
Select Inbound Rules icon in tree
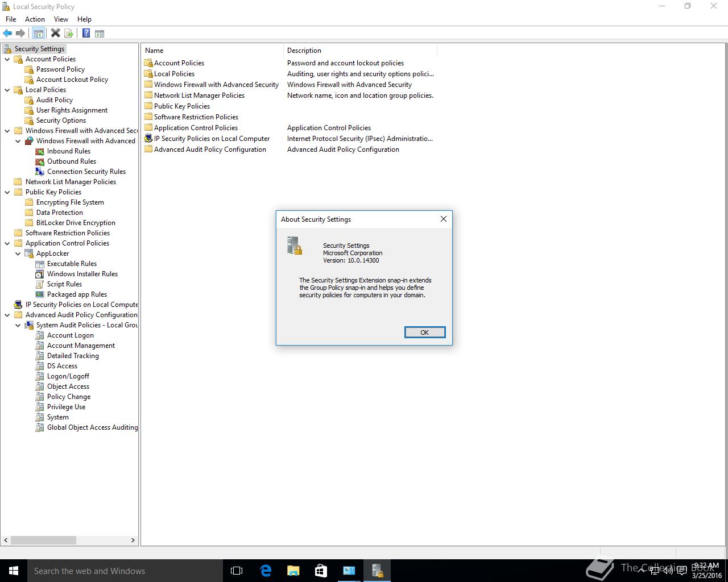pyautogui.click(x=40, y=151)
